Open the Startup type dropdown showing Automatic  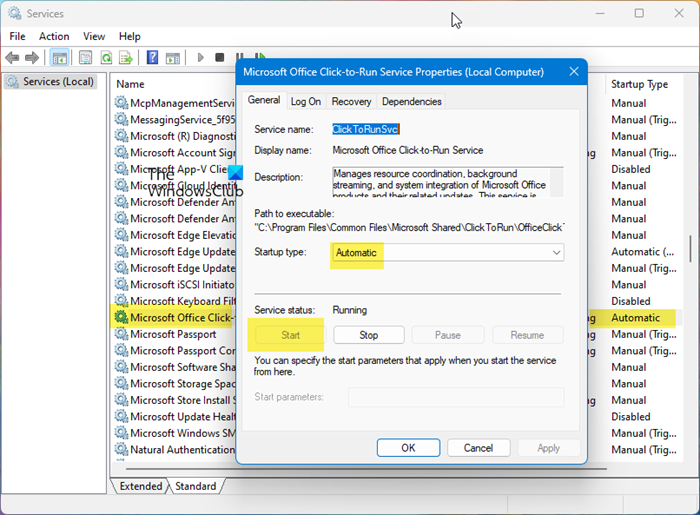point(448,253)
